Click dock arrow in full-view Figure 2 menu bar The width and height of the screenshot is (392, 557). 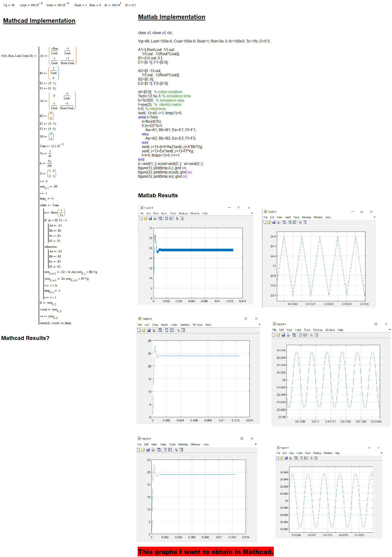[259, 324]
